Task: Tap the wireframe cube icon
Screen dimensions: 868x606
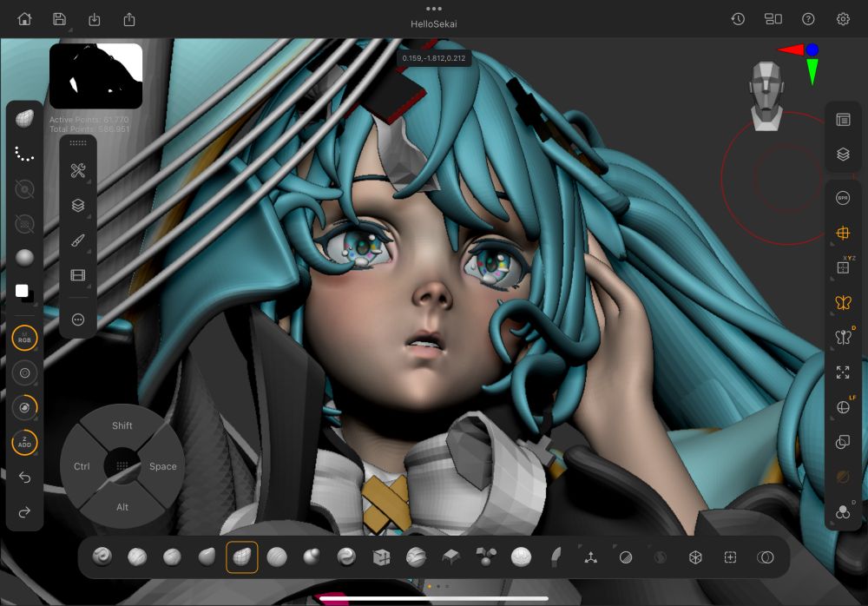Action: pos(695,557)
